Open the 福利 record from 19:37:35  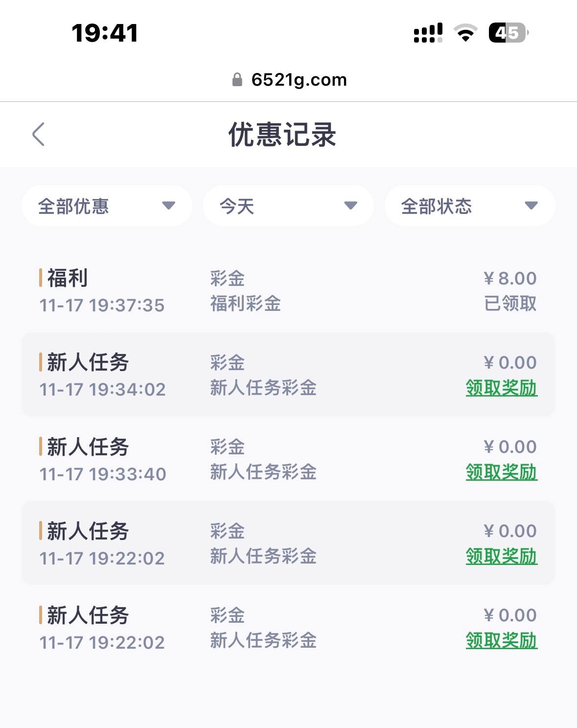click(x=68, y=278)
